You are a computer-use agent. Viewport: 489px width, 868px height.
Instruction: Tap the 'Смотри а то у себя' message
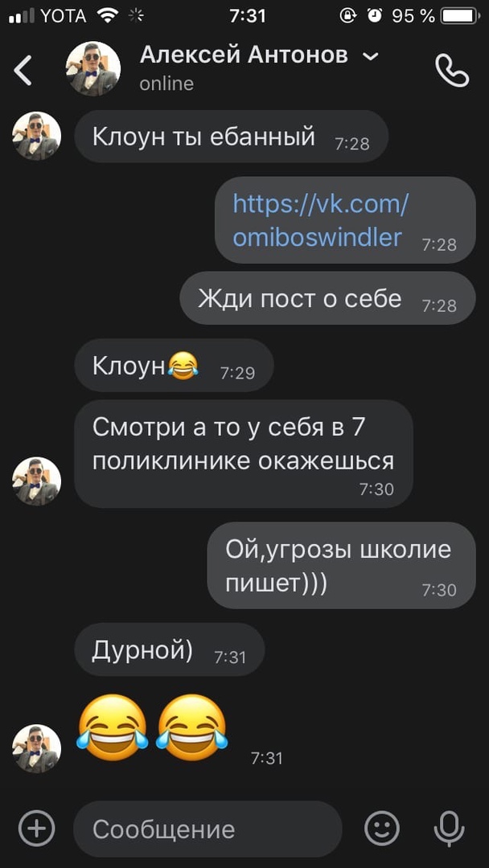(x=244, y=453)
